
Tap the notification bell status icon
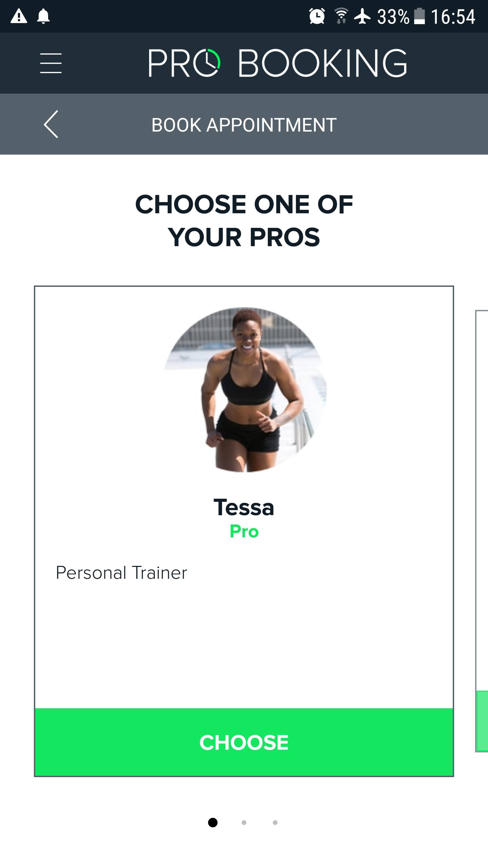pyautogui.click(x=43, y=16)
